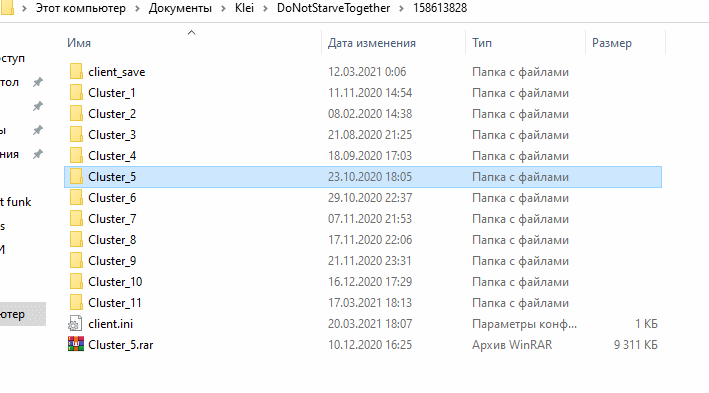Click 158613828 in the address breadcrumb

[440, 8]
